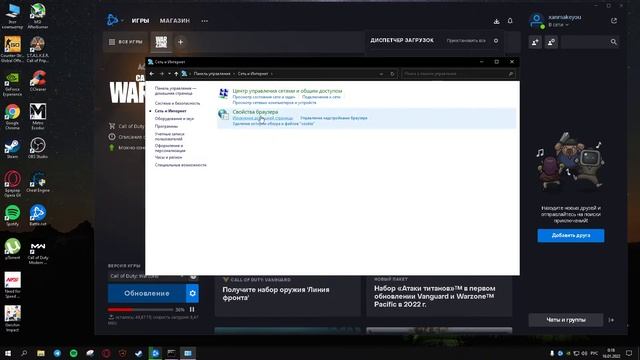Click refresh icon in Control Panel address bar
640x360 pixels.
point(392,74)
